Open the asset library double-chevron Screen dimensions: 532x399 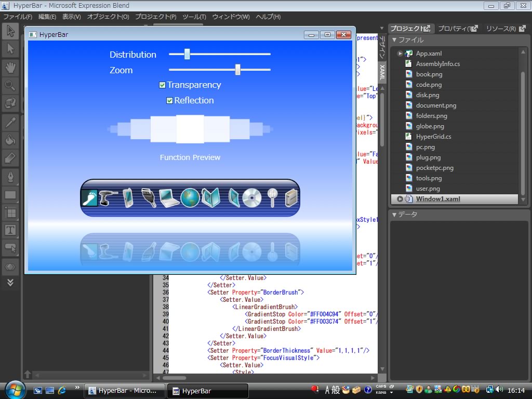point(10,282)
